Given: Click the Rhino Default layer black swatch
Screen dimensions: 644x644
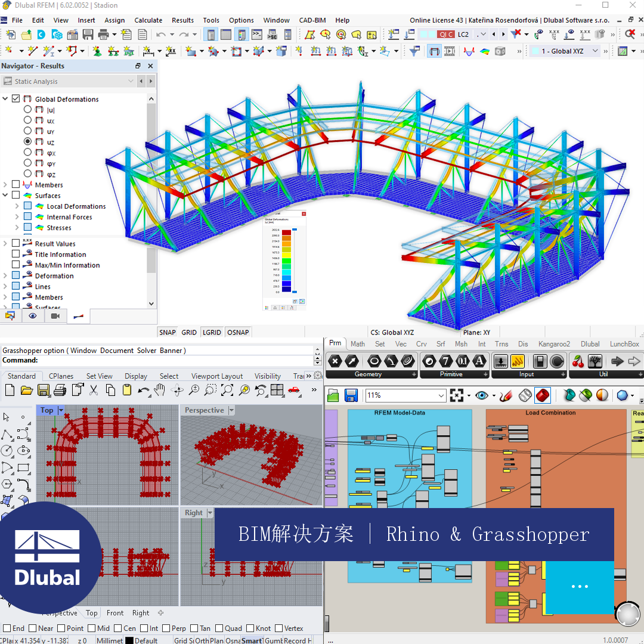Looking at the screenshot, I should point(129,640).
